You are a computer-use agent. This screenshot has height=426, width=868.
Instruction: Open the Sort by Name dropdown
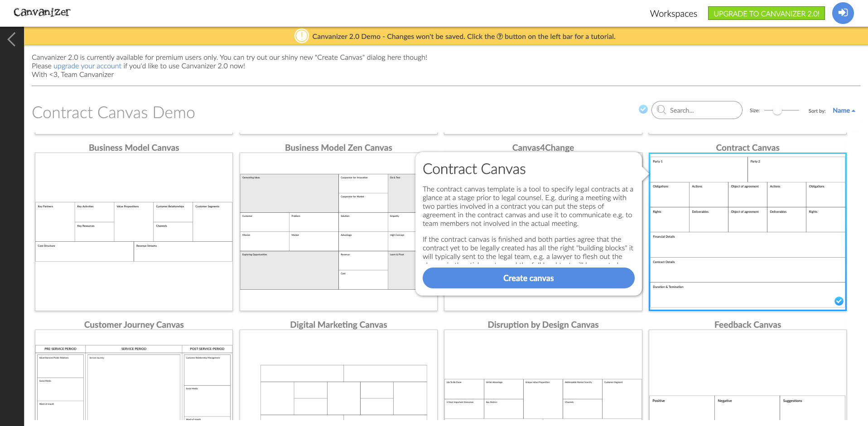tap(841, 110)
